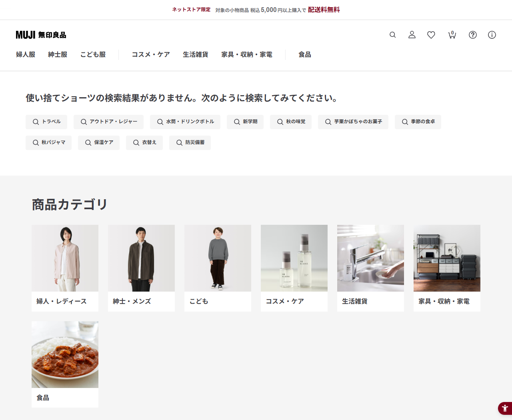Choose the 保湿ケア suggestion chip
This screenshot has height=420, width=512.
(x=99, y=142)
